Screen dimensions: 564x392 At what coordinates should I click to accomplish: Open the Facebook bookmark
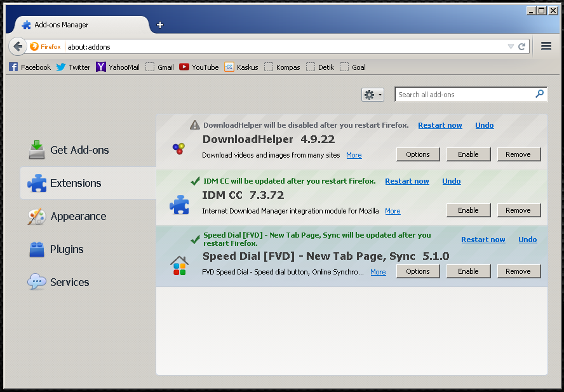click(30, 67)
